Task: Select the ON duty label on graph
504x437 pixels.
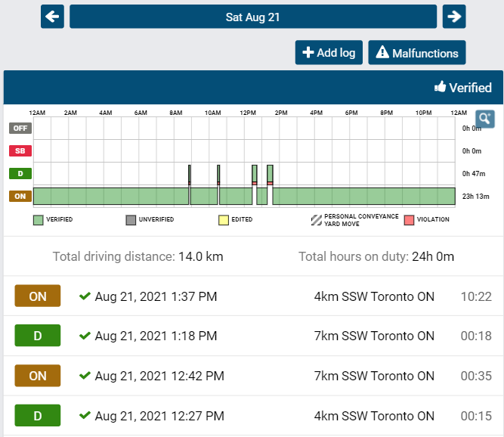Action: [x=20, y=196]
